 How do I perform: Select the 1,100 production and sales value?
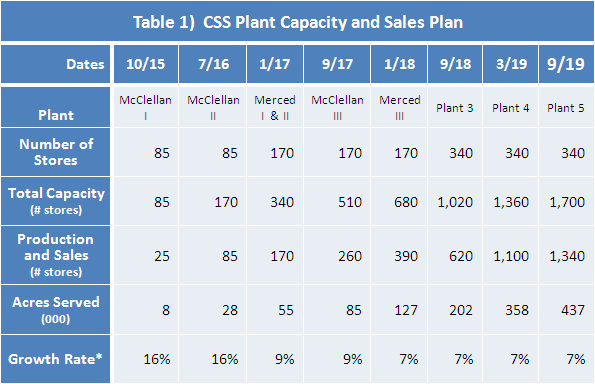[x=511, y=256]
